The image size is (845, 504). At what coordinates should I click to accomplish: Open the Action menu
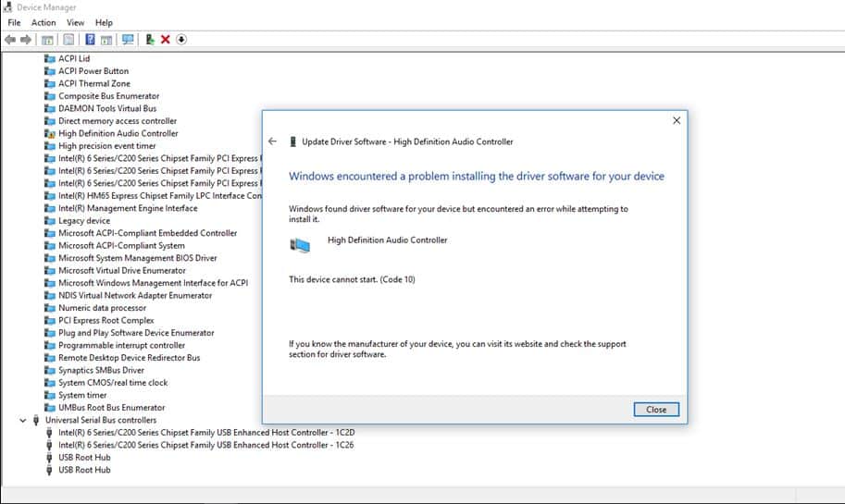(x=43, y=22)
